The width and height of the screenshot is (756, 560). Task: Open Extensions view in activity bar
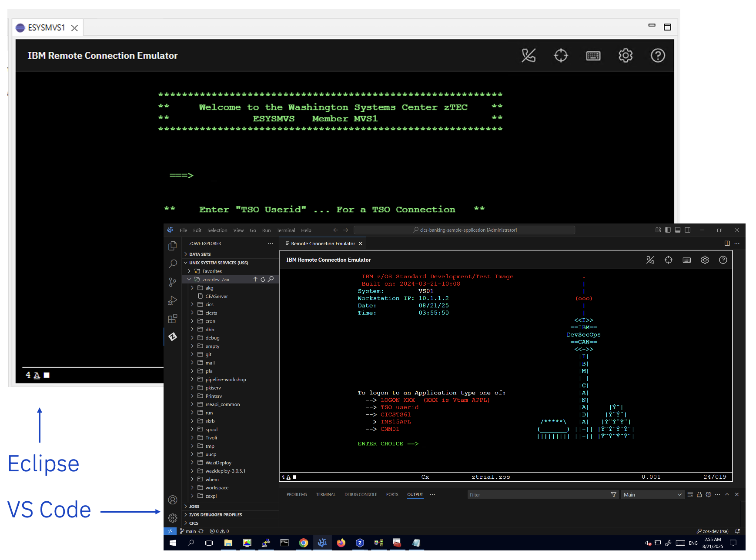tap(173, 319)
